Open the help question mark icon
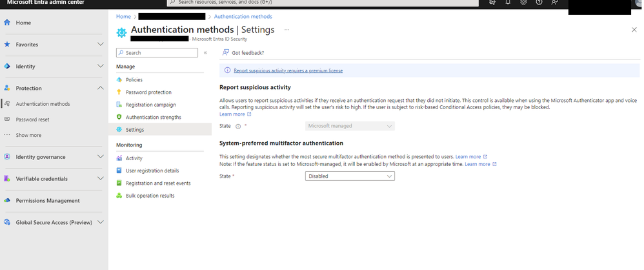This screenshot has height=270, width=644. pyautogui.click(x=539, y=2)
